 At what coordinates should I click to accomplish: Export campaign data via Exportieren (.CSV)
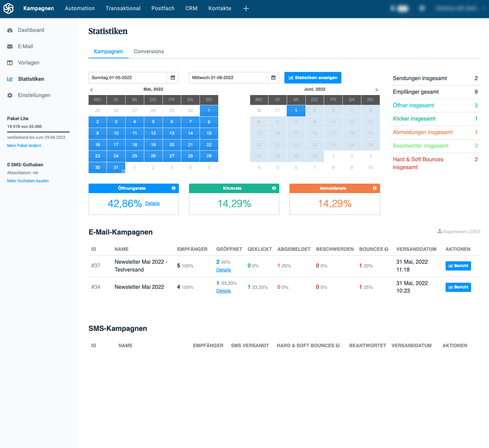[458, 231]
